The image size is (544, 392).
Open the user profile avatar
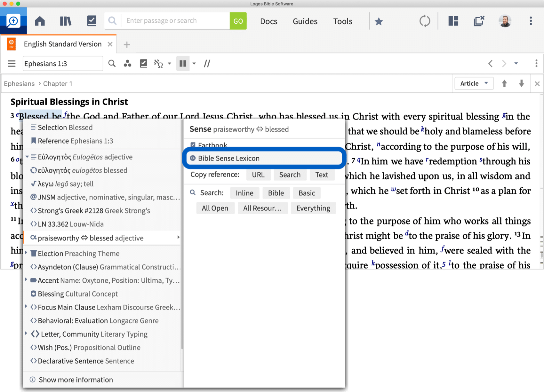[x=505, y=21]
